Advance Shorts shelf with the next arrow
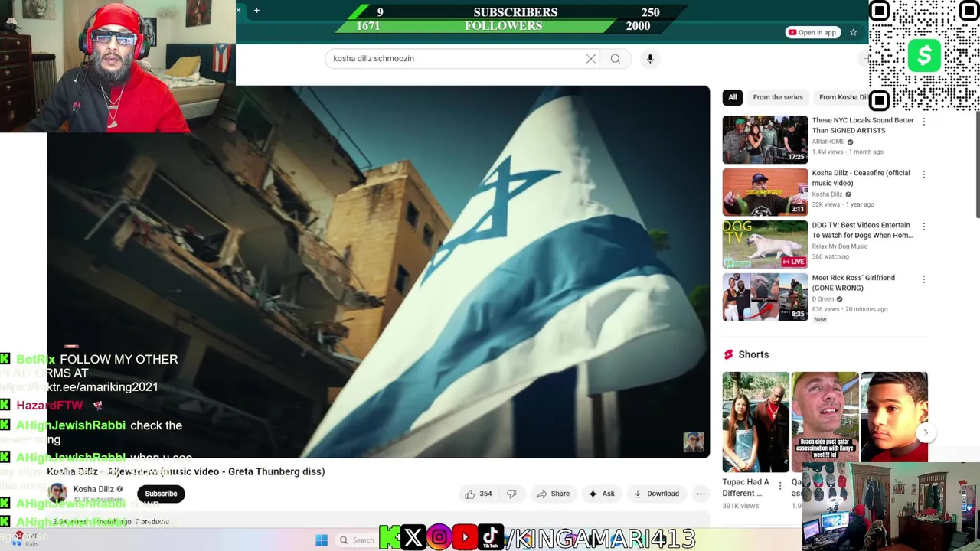The width and height of the screenshot is (980, 551). pos(926,433)
